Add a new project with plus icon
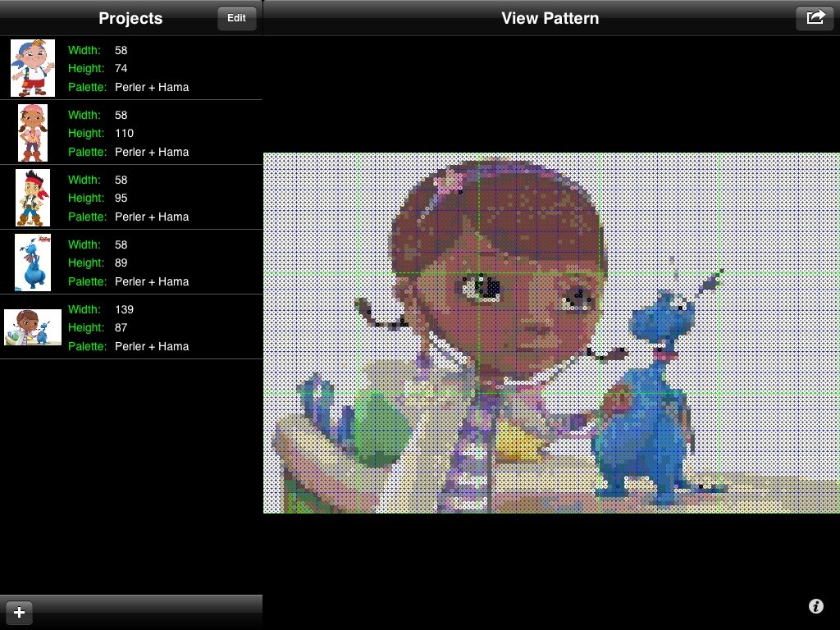The height and width of the screenshot is (630, 840). (x=19, y=612)
